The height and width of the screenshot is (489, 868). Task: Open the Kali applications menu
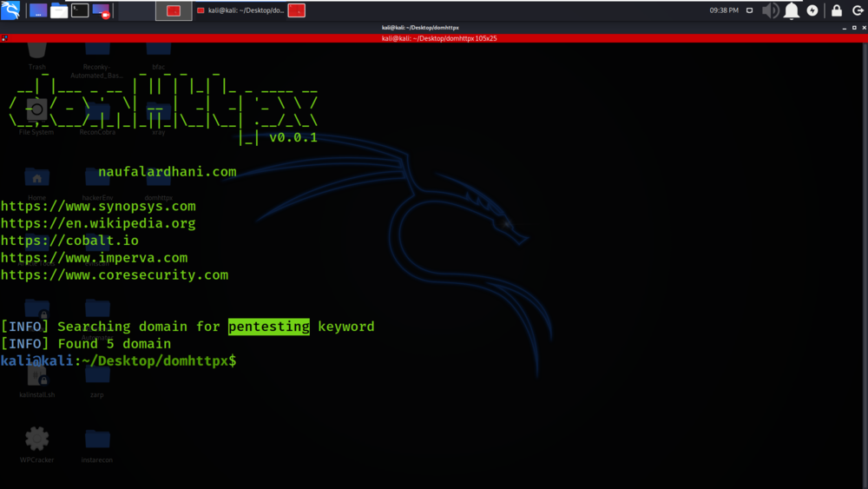(10, 10)
